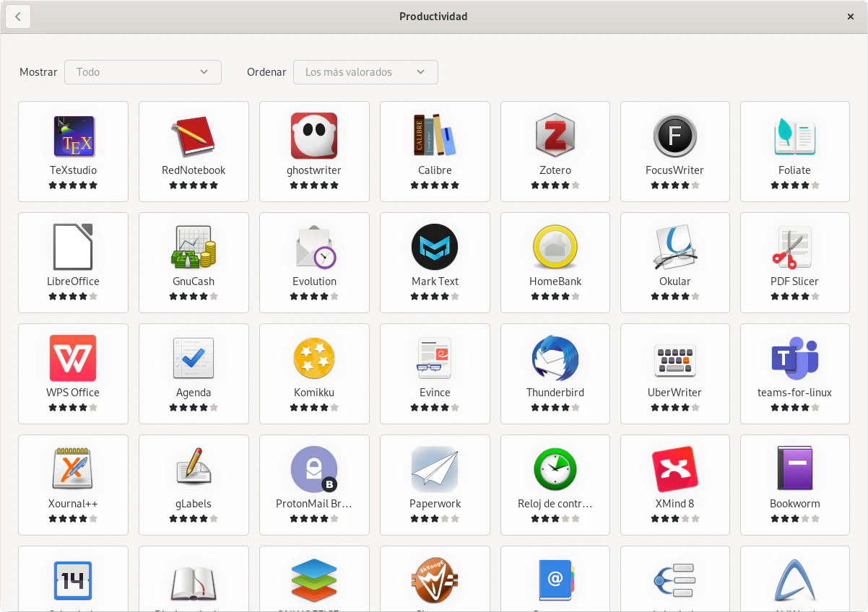Select the Mark Text app tile
Screen dimensions: 868x612
435,263
